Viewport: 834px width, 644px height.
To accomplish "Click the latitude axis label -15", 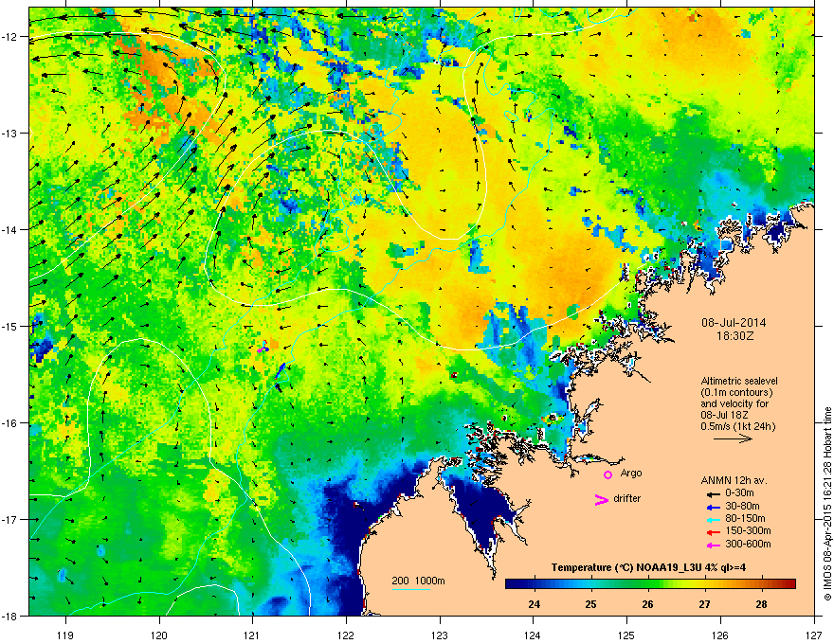I will click(x=10, y=326).
